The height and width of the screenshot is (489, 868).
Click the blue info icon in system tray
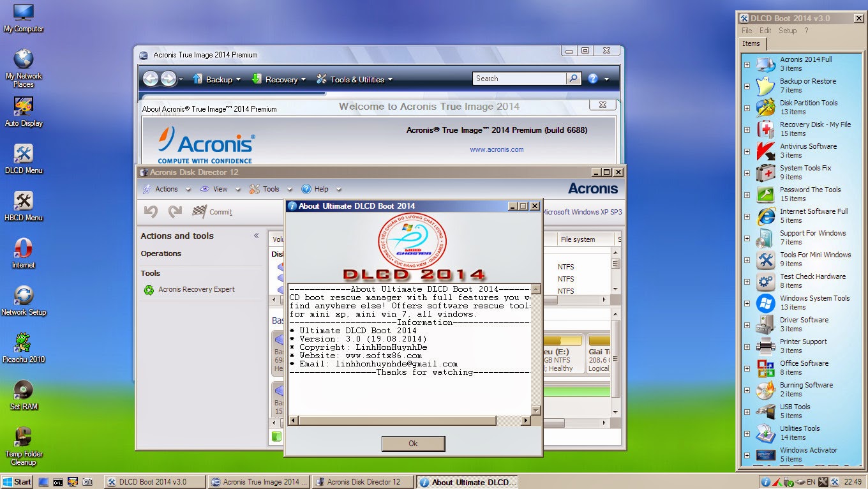point(765,482)
